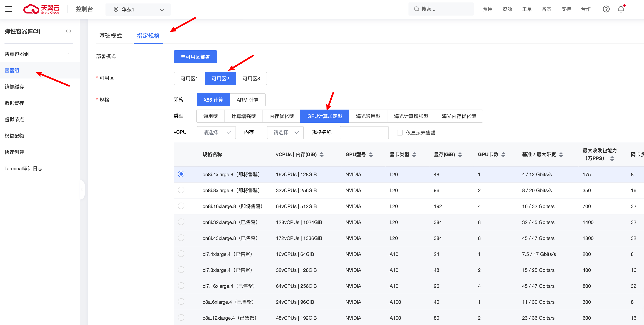The width and height of the screenshot is (644, 325).
Task: Switch to the 基础模式 tab
Action: click(110, 36)
